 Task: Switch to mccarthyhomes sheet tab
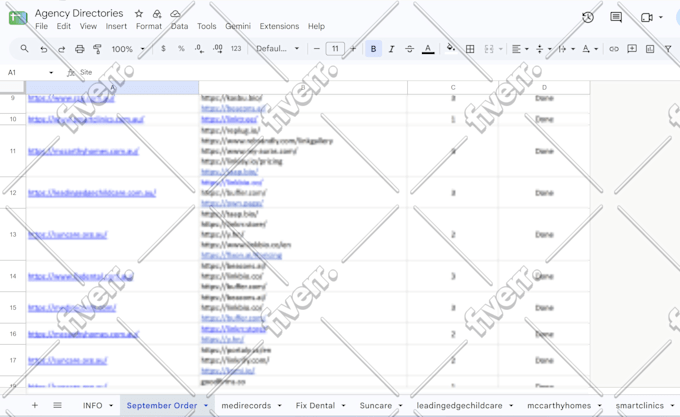559,406
